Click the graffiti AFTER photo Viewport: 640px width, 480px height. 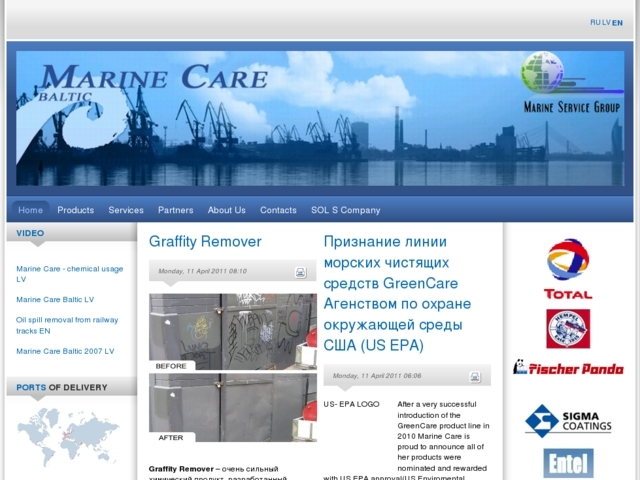(233, 407)
